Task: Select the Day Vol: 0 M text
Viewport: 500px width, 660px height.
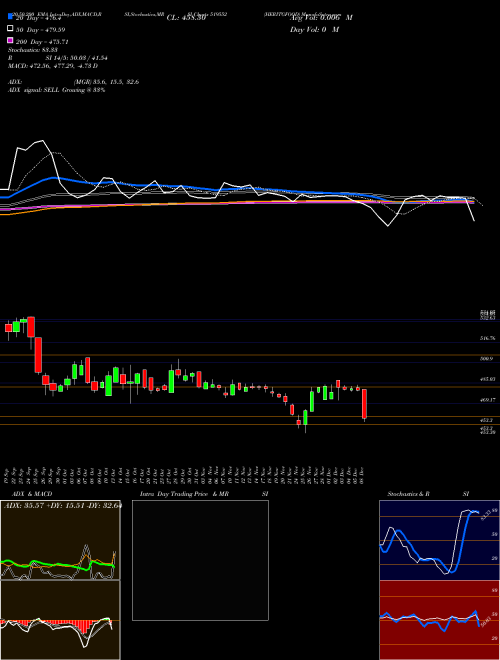Action: [x=314, y=29]
